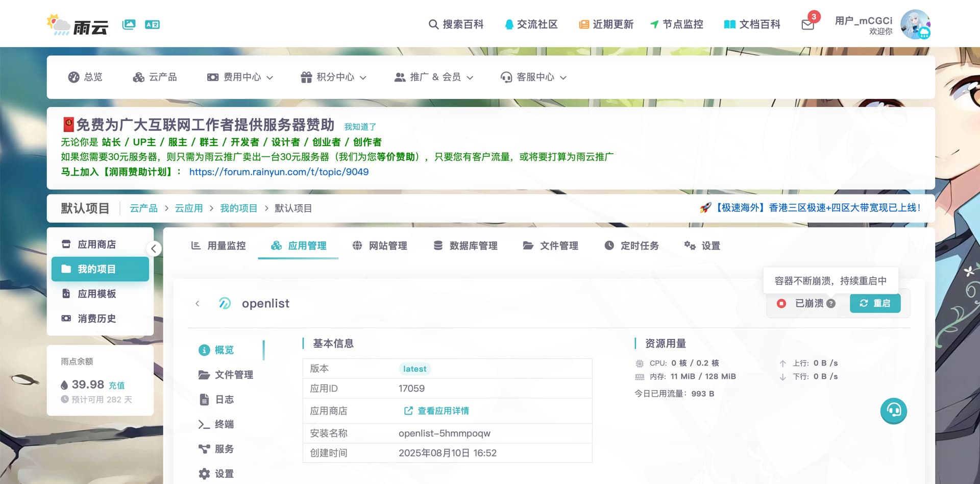The height and width of the screenshot is (484, 980).
Task: Click the CPU chip icon
Action: tap(640, 364)
